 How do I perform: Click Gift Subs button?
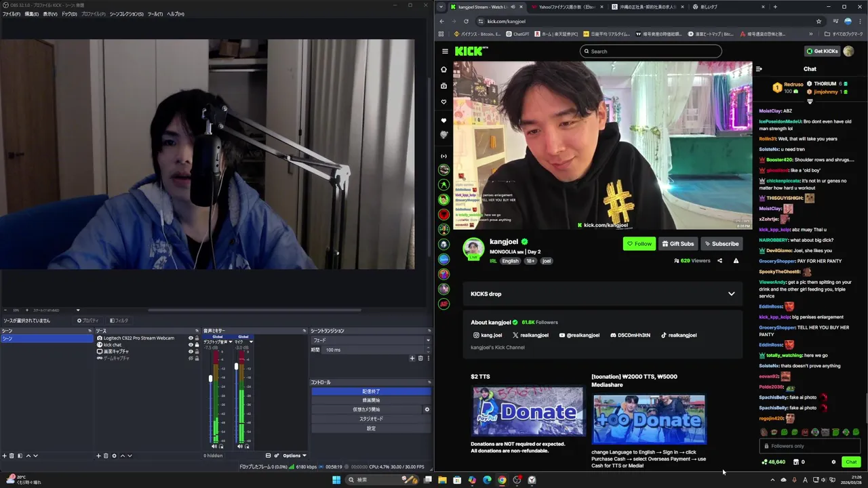pos(678,243)
